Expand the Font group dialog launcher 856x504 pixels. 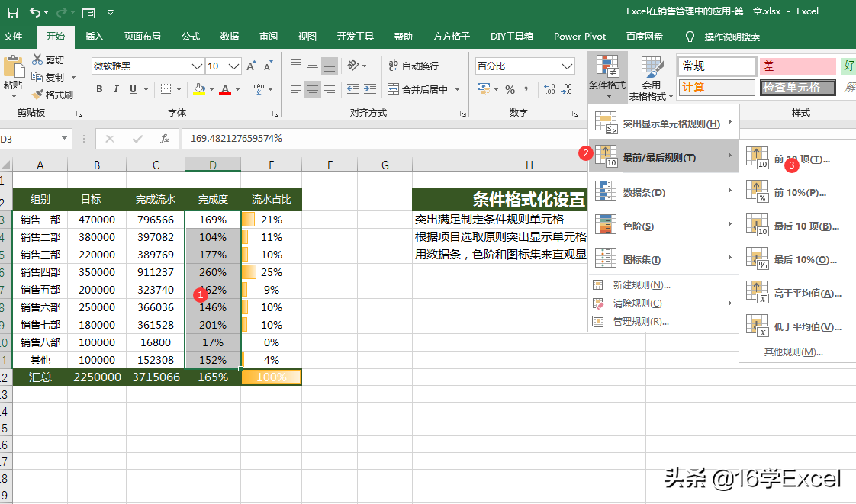[x=275, y=114]
